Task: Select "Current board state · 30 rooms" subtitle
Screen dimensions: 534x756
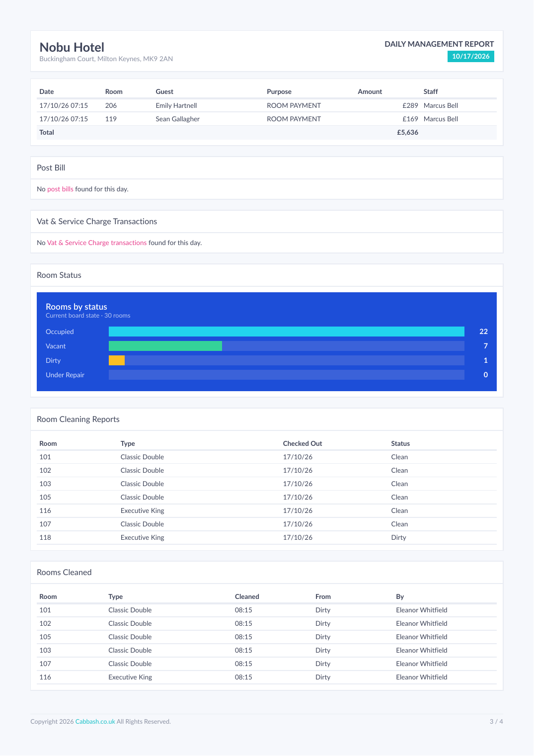Action: coord(88,316)
